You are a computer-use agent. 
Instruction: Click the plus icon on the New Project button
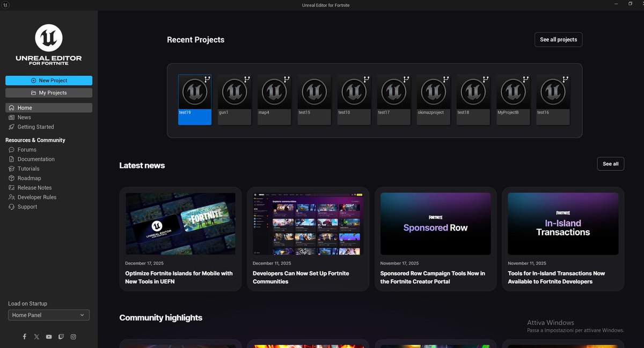pos(33,81)
